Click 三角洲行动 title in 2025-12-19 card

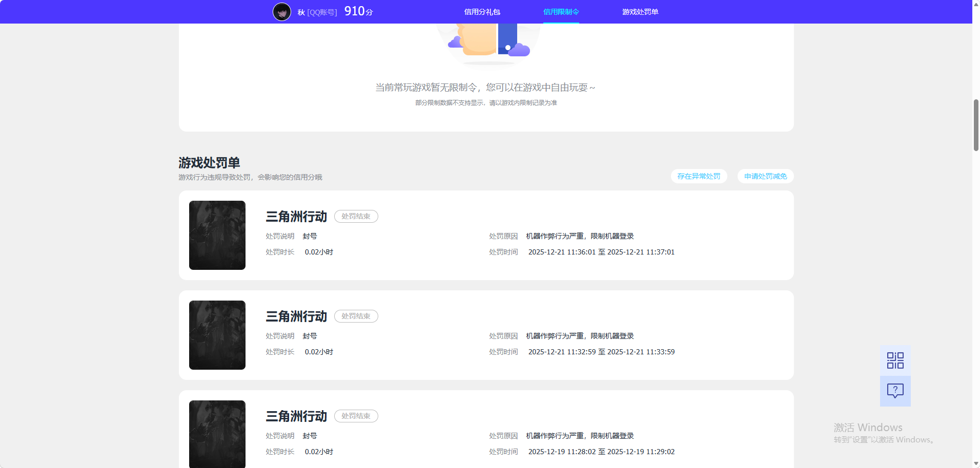[296, 416]
